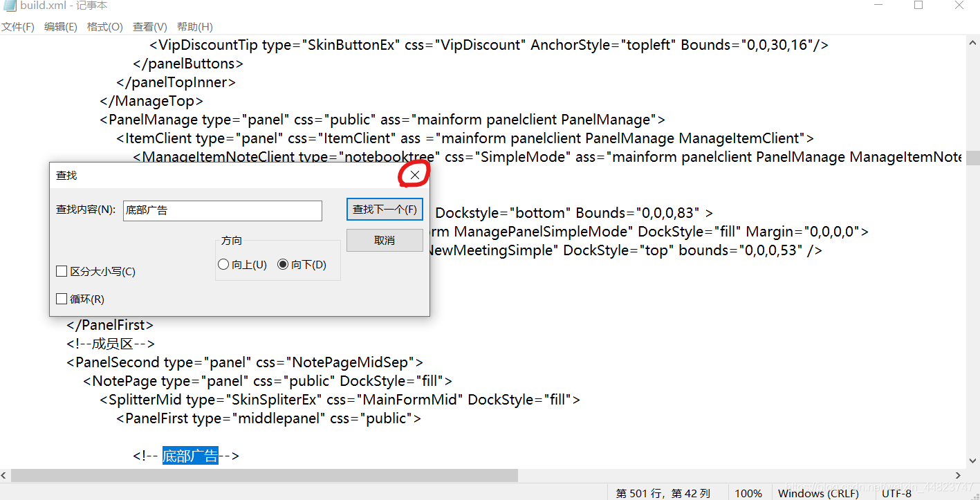Image resolution: width=980 pixels, height=500 pixels.
Task: Click the PanelManage type="panel" line
Action: [382, 120]
